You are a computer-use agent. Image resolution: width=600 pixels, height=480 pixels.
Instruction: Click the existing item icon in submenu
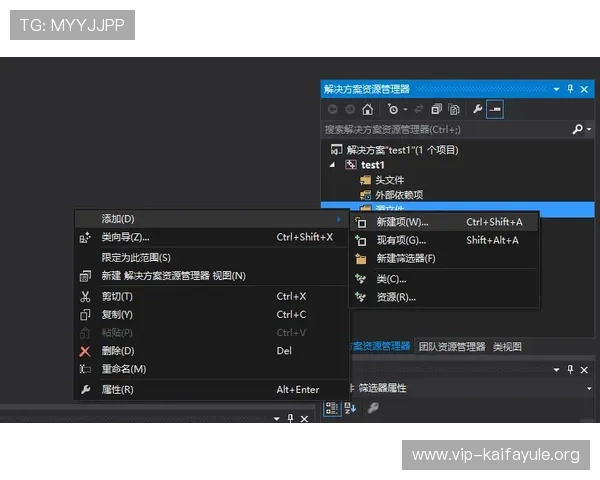pos(360,240)
